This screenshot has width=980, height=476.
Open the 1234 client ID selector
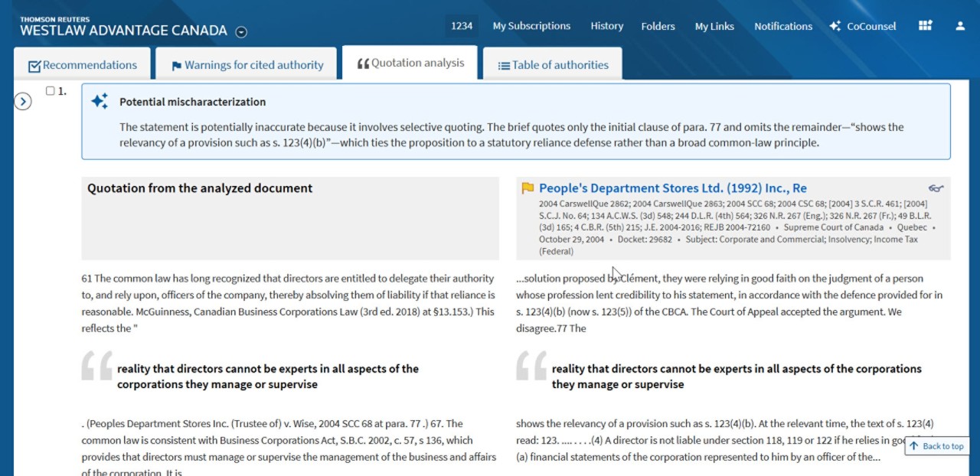pyautogui.click(x=462, y=26)
